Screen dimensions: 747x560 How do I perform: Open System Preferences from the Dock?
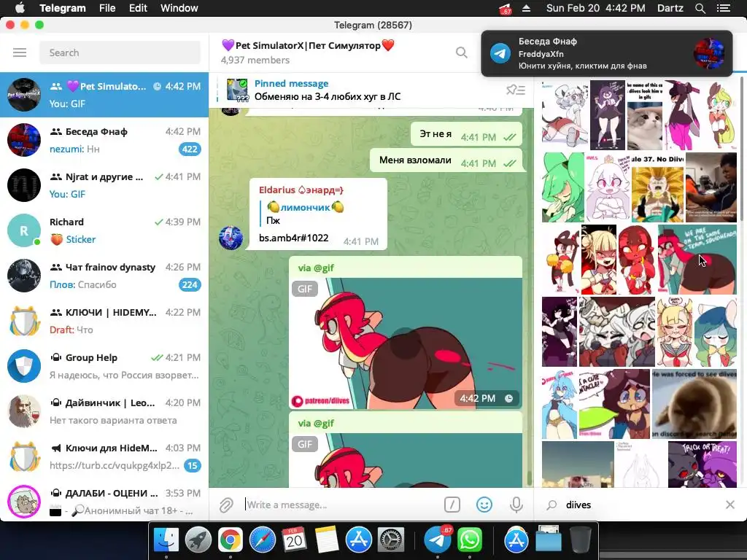click(391, 540)
